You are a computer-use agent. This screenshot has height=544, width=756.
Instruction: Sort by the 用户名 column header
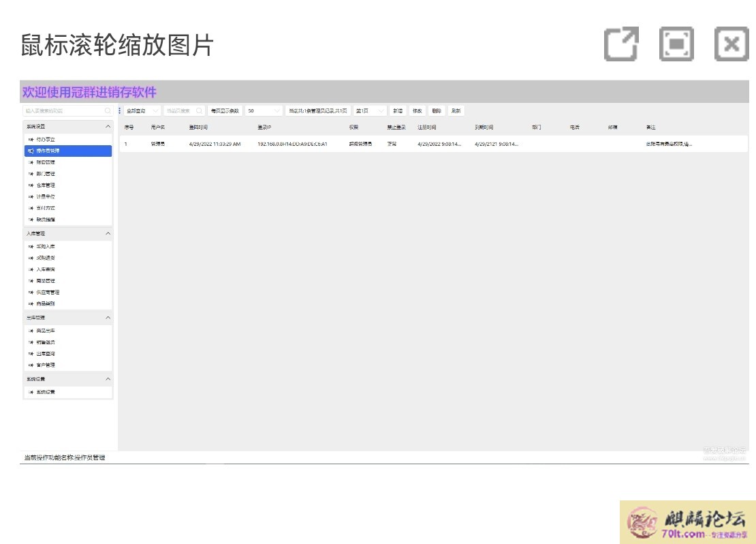[x=157, y=127]
